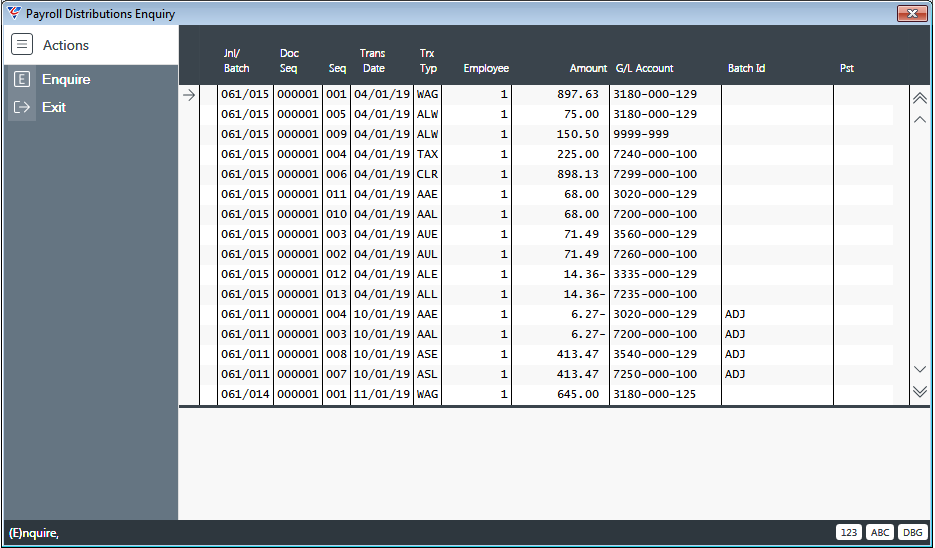Select Enquire in the Actions menu

pyautogui.click(x=66, y=79)
